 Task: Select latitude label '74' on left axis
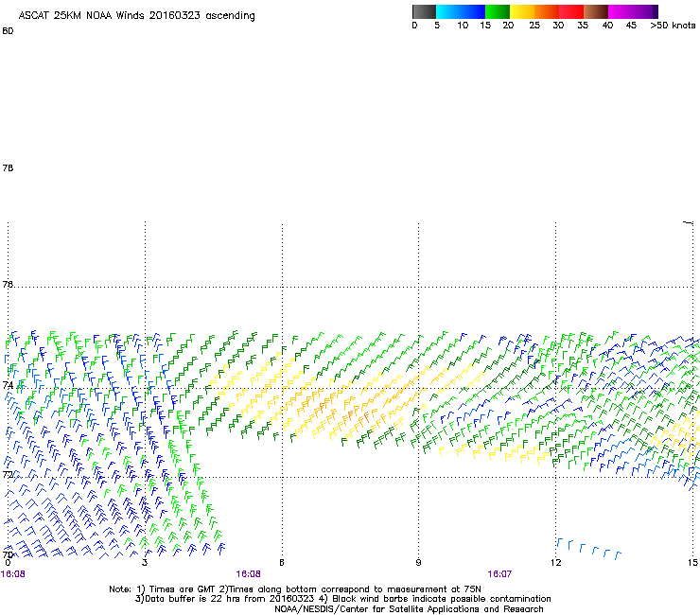point(8,385)
